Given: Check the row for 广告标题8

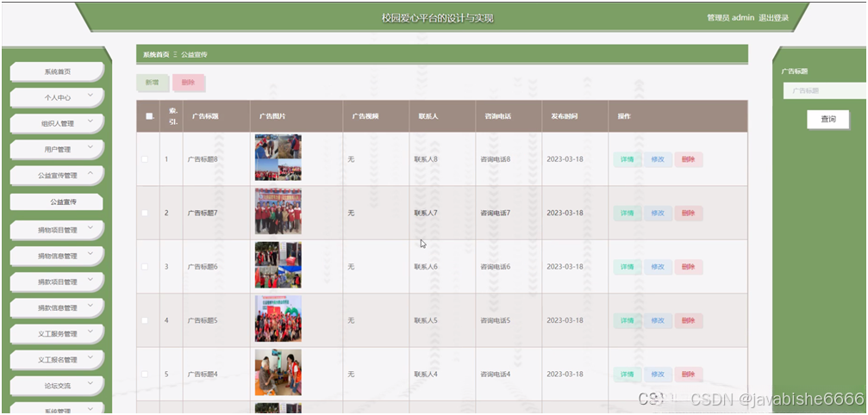Looking at the screenshot, I should tap(145, 159).
